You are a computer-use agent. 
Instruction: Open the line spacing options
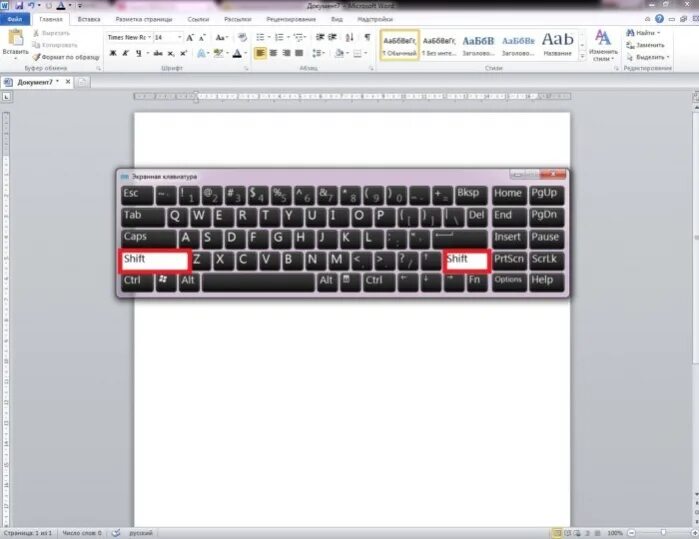[318, 53]
